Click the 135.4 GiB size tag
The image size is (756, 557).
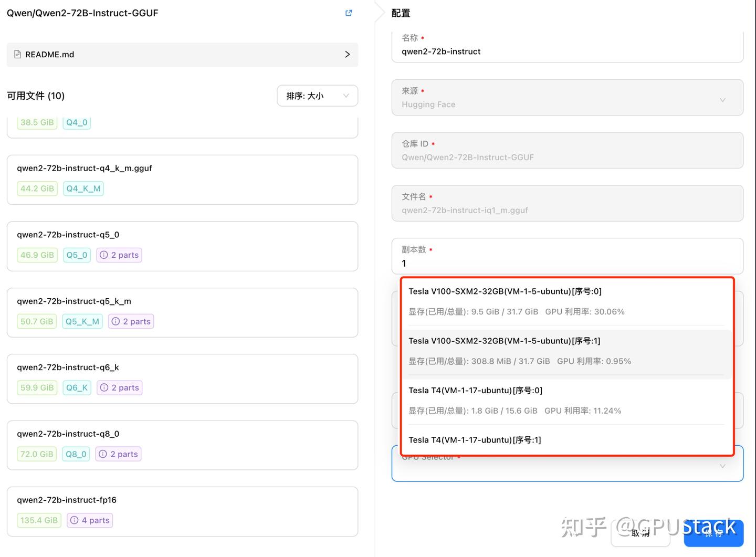click(x=39, y=520)
